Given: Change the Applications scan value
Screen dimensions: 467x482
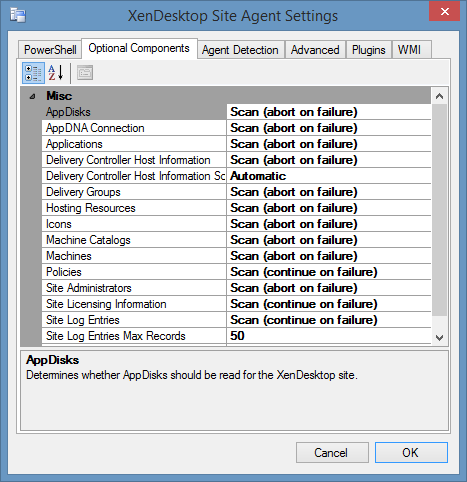Looking at the screenshot, I should pos(329,144).
